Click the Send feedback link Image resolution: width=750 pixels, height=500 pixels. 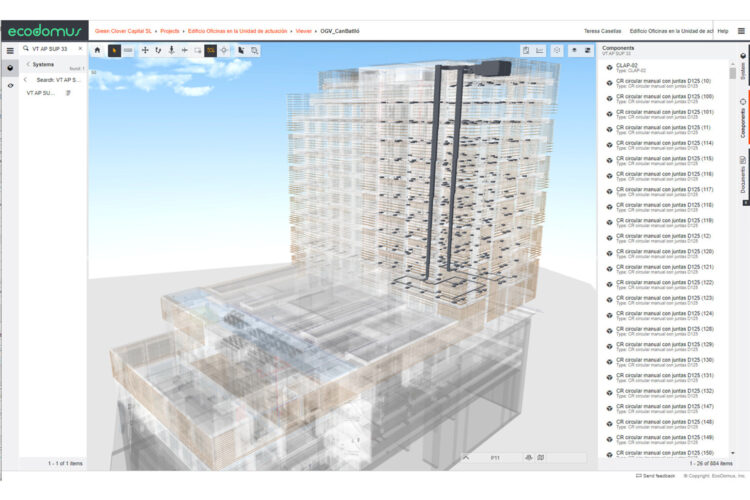[x=655, y=476]
